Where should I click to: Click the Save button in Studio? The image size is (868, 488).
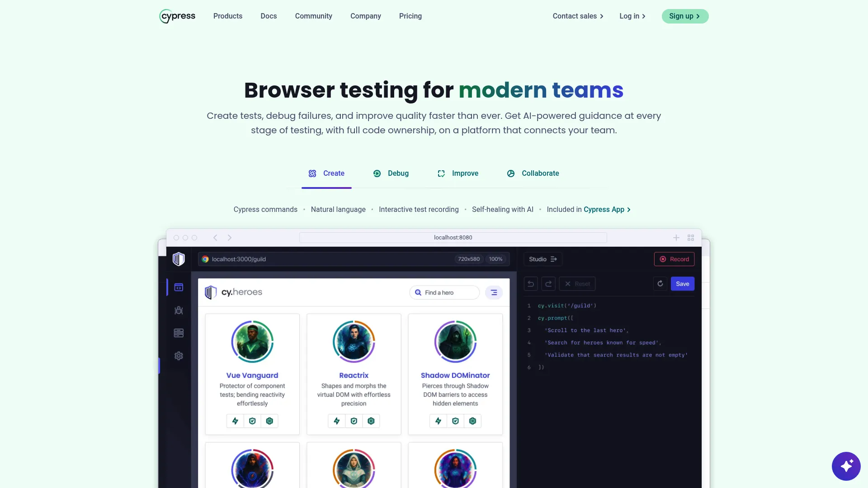(682, 284)
